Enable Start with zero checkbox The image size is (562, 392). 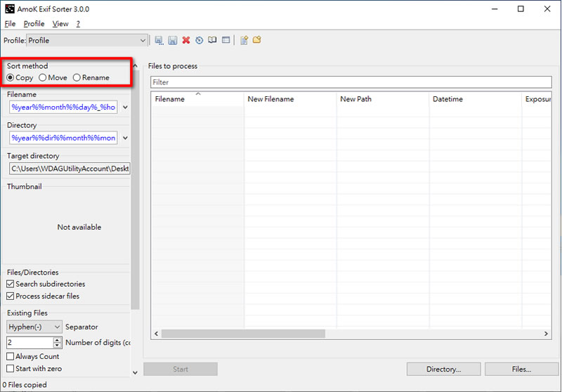(x=34, y=368)
